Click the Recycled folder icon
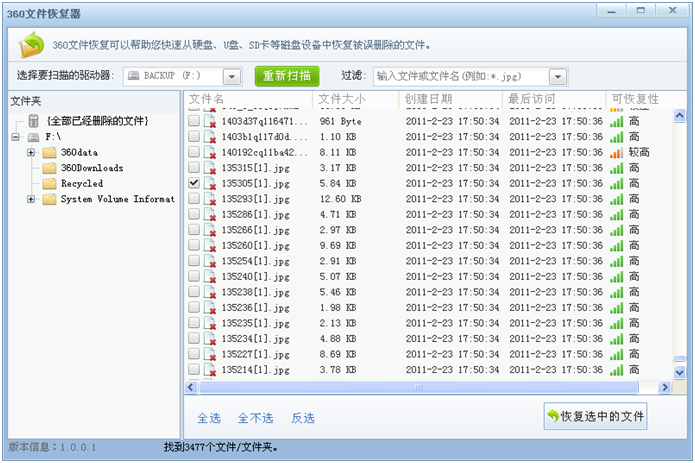 pos(49,184)
